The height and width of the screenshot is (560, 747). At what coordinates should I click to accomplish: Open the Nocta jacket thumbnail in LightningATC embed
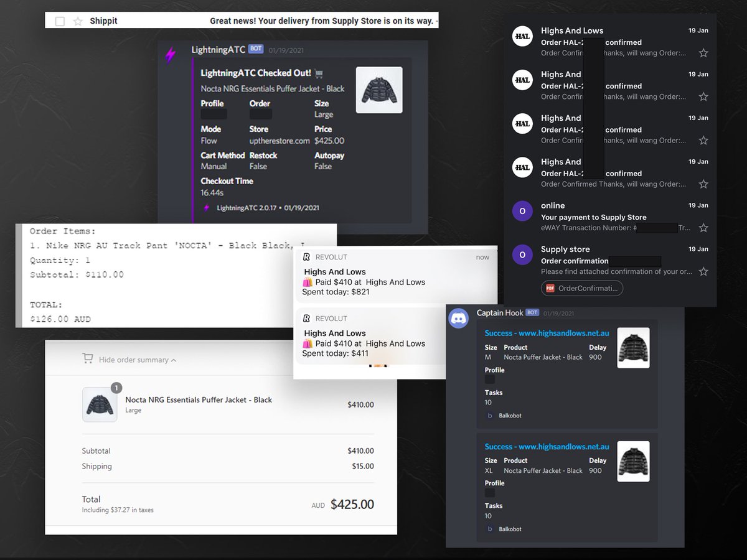(x=379, y=90)
